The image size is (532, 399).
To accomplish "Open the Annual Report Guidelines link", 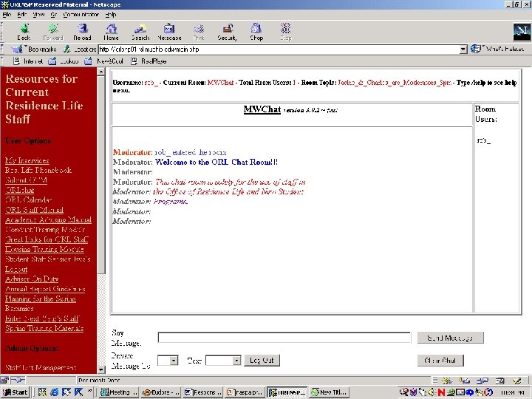I will pyautogui.click(x=45, y=289).
